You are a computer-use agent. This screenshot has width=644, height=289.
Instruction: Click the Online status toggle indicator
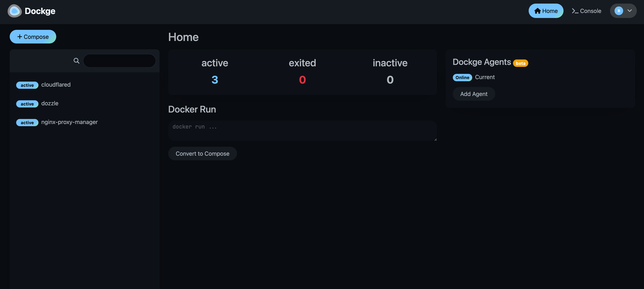pyautogui.click(x=462, y=77)
